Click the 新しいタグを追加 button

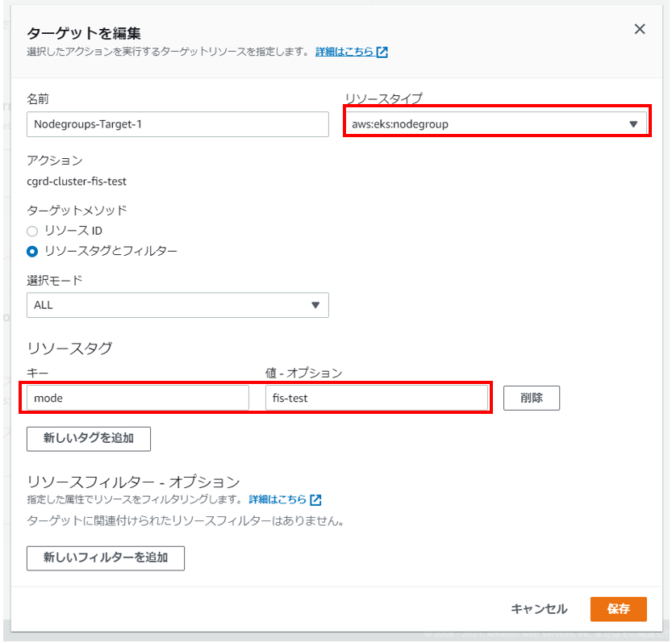pos(89,439)
